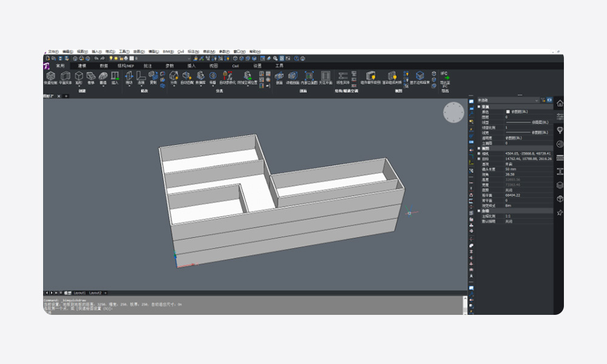The height and width of the screenshot is (364, 607).
Task: Switch to the 批注 ribbon tab
Action: coord(148,66)
